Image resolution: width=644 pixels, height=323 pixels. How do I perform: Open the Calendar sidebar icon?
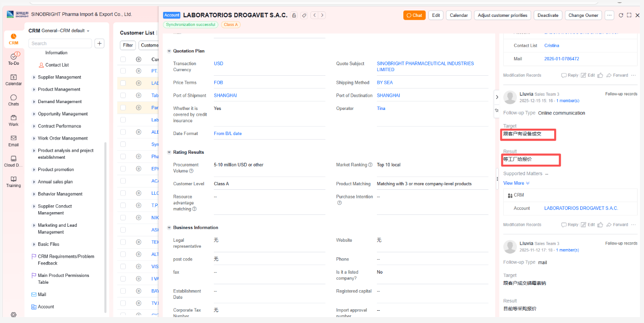point(13,80)
